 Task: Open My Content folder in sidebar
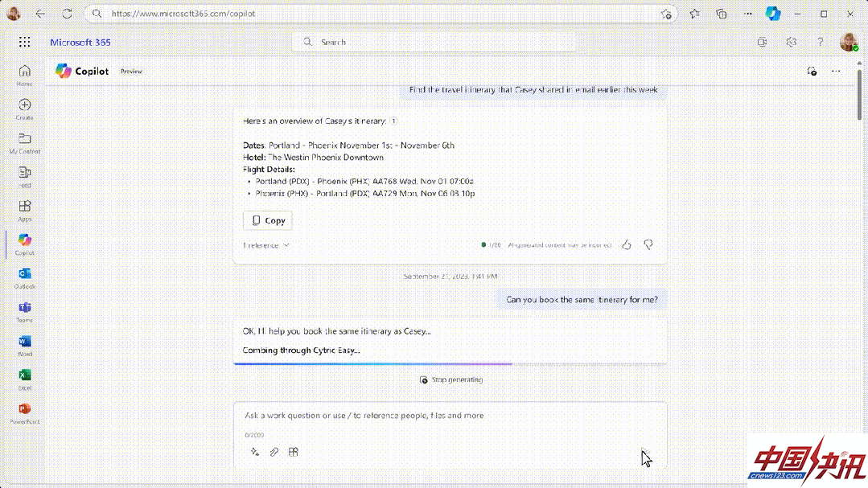tap(24, 143)
